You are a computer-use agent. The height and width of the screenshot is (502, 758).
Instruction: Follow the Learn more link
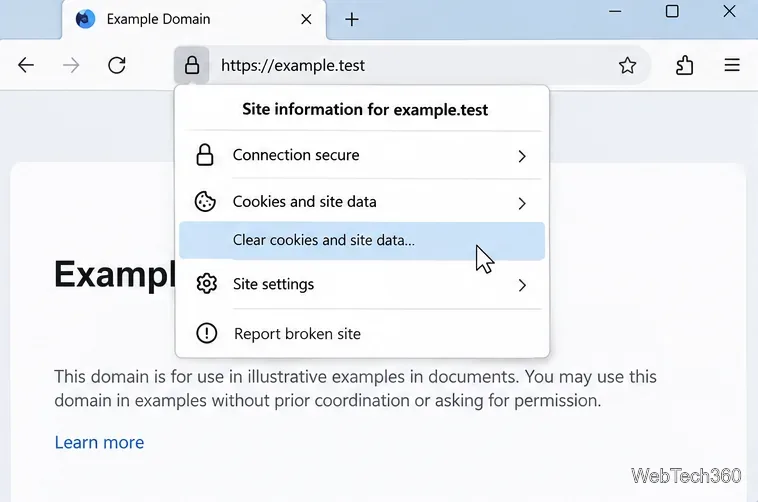point(99,443)
